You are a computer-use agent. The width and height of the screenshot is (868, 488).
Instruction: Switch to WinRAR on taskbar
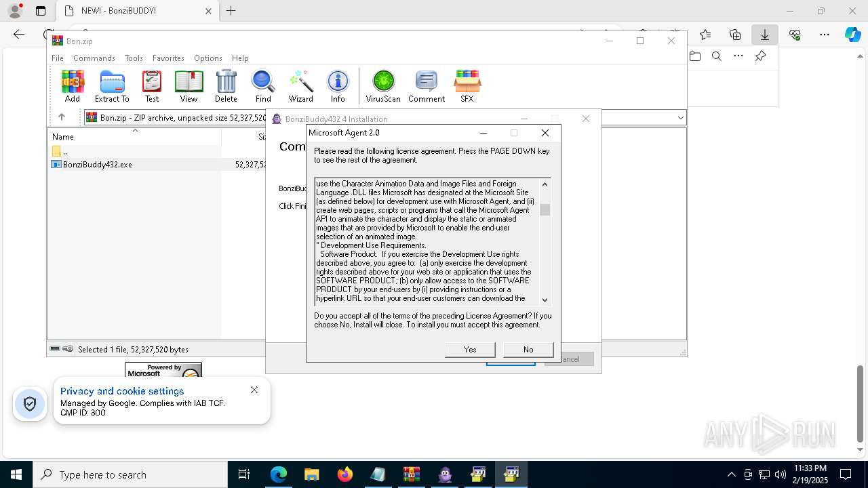(x=412, y=474)
